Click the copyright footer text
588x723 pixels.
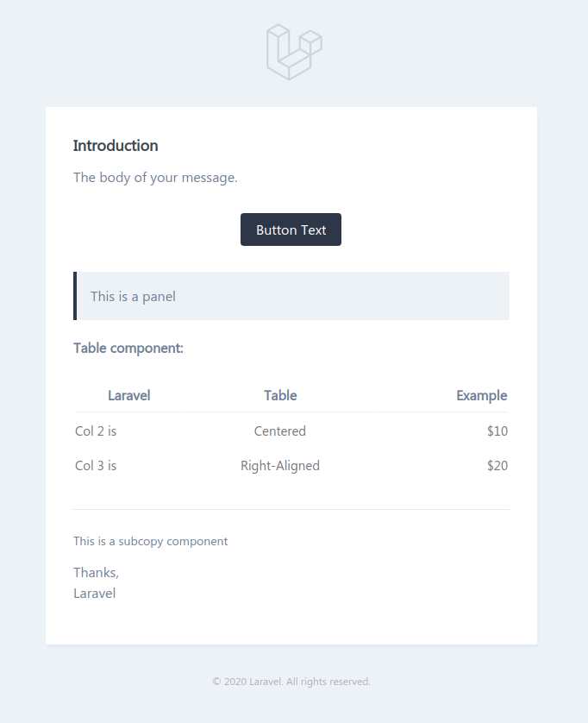[291, 681]
